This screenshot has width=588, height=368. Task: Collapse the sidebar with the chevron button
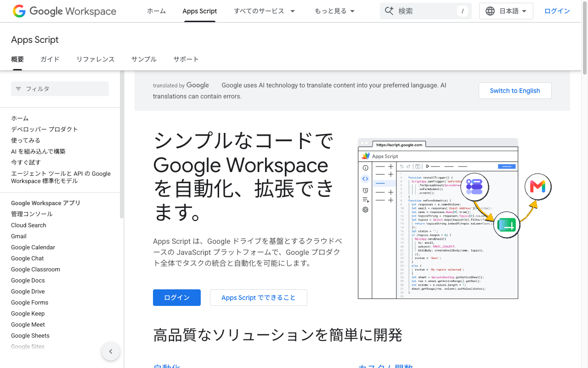click(111, 351)
